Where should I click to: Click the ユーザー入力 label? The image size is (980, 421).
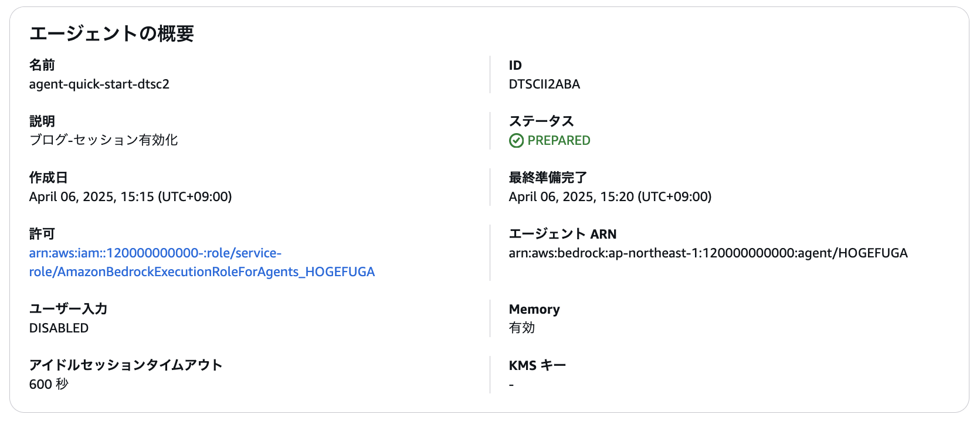(x=68, y=309)
